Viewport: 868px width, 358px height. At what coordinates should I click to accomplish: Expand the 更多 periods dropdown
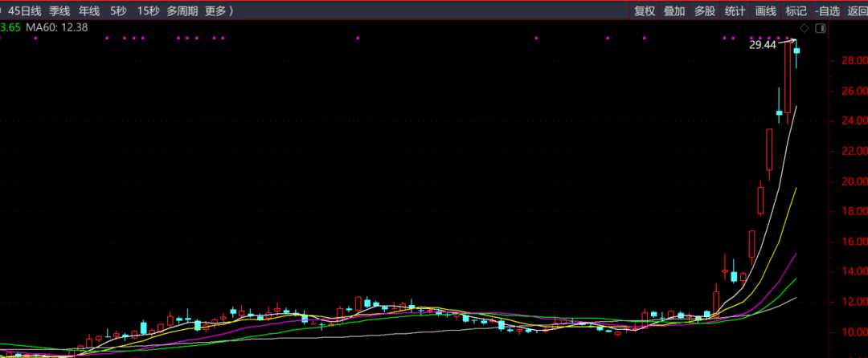click(219, 10)
